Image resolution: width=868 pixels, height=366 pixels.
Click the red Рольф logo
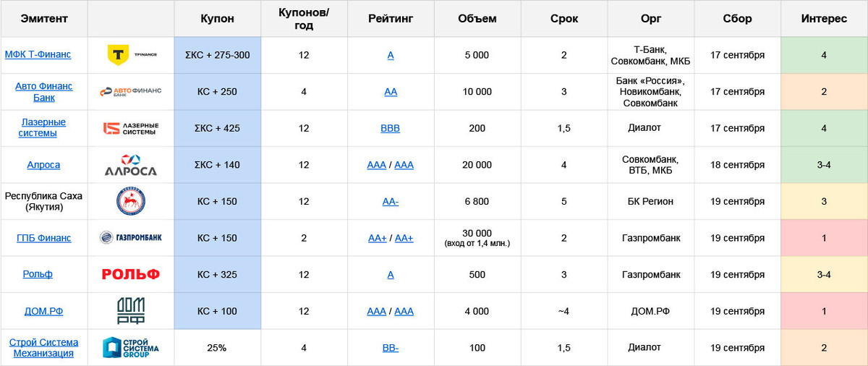point(130,274)
